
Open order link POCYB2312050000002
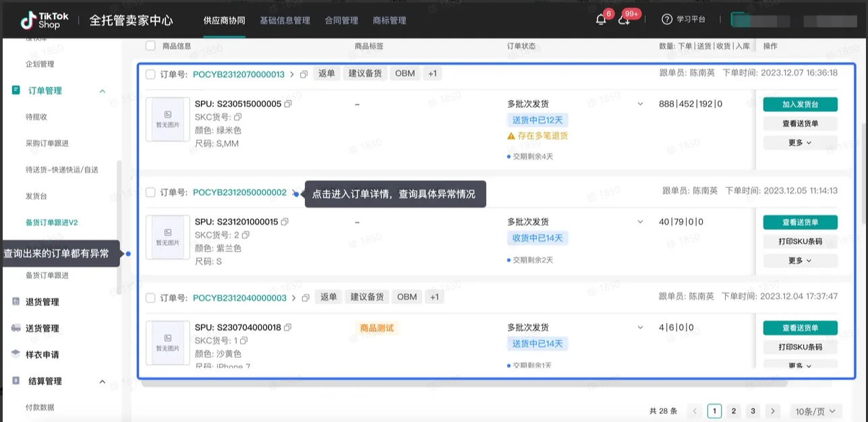coord(239,193)
